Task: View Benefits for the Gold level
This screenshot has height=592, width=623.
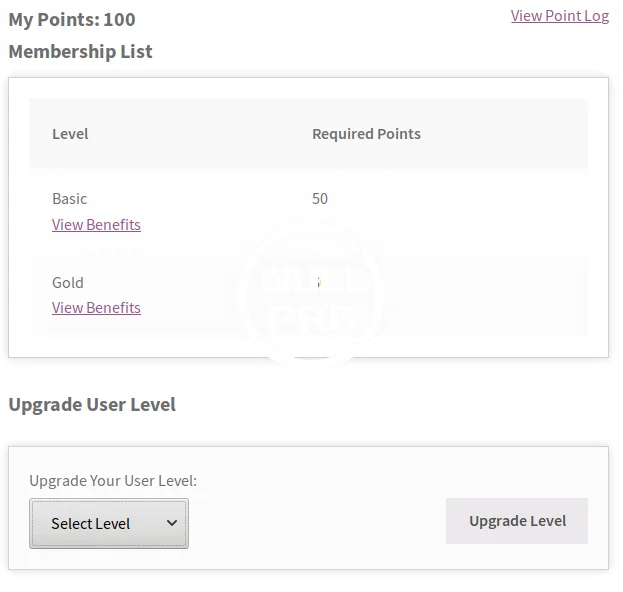Action: [96, 307]
